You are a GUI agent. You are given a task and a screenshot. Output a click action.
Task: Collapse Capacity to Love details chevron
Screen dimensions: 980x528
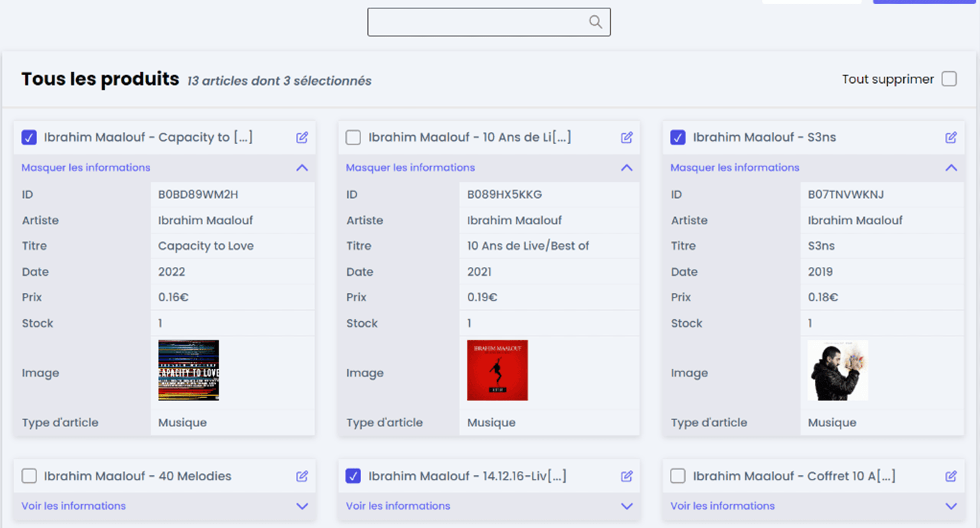302,168
